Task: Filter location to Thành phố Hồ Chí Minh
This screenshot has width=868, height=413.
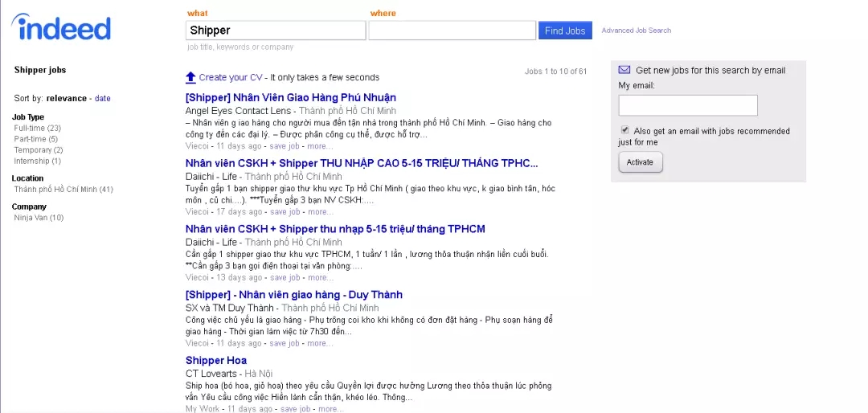Action: 55,190
